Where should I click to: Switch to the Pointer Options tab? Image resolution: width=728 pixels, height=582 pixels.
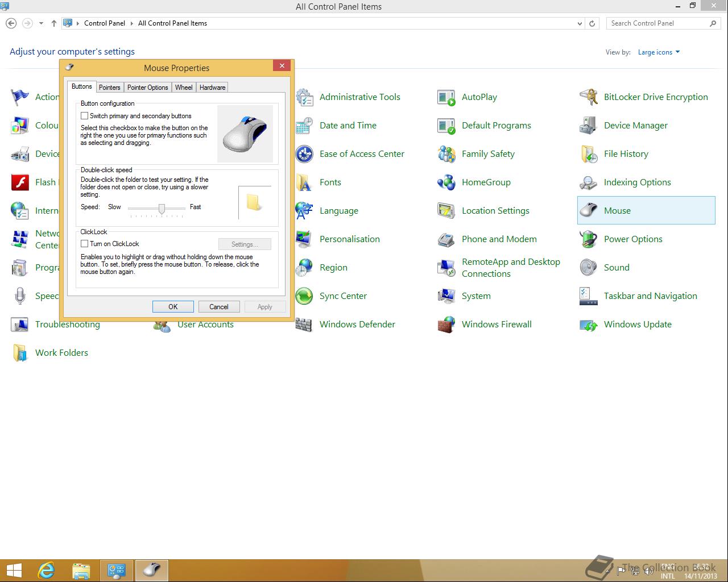click(x=147, y=88)
